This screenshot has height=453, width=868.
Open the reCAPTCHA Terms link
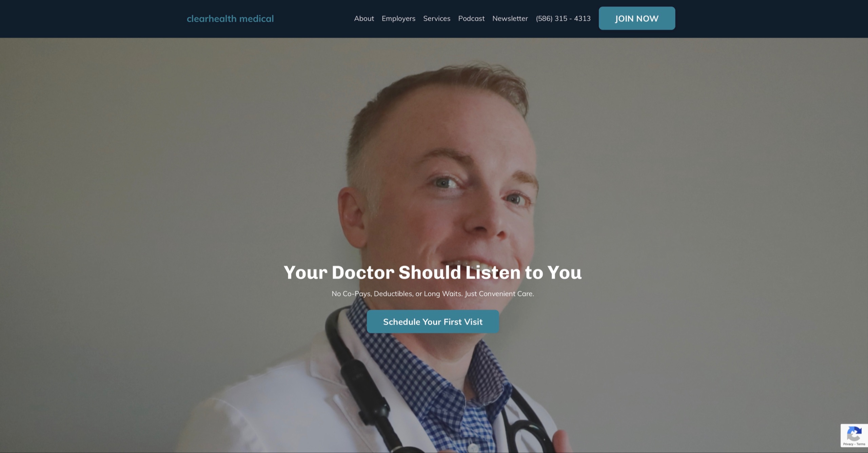click(861, 444)
